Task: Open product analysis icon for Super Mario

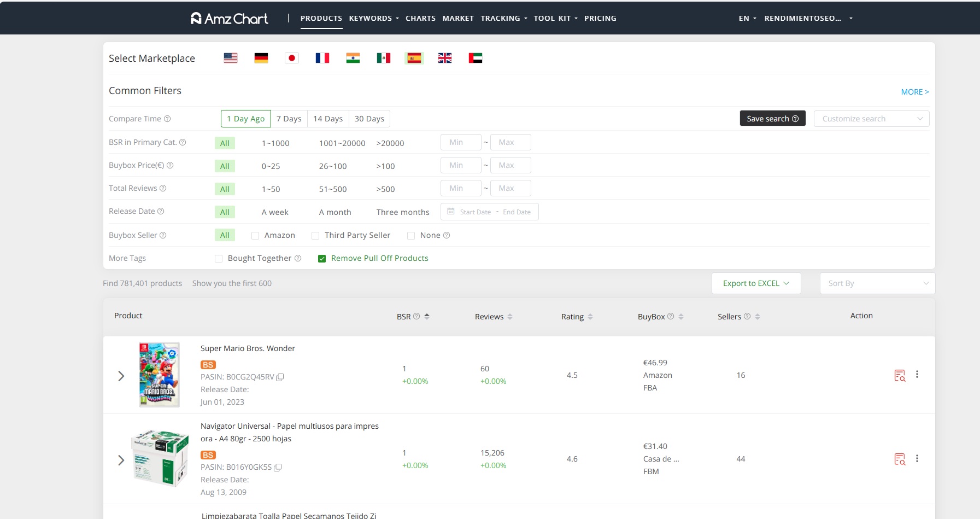Action: (x=899, y=375)
